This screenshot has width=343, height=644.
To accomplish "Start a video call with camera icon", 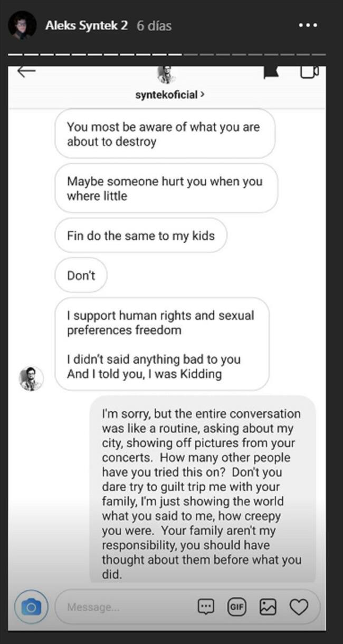I will [x=309, y=72].
